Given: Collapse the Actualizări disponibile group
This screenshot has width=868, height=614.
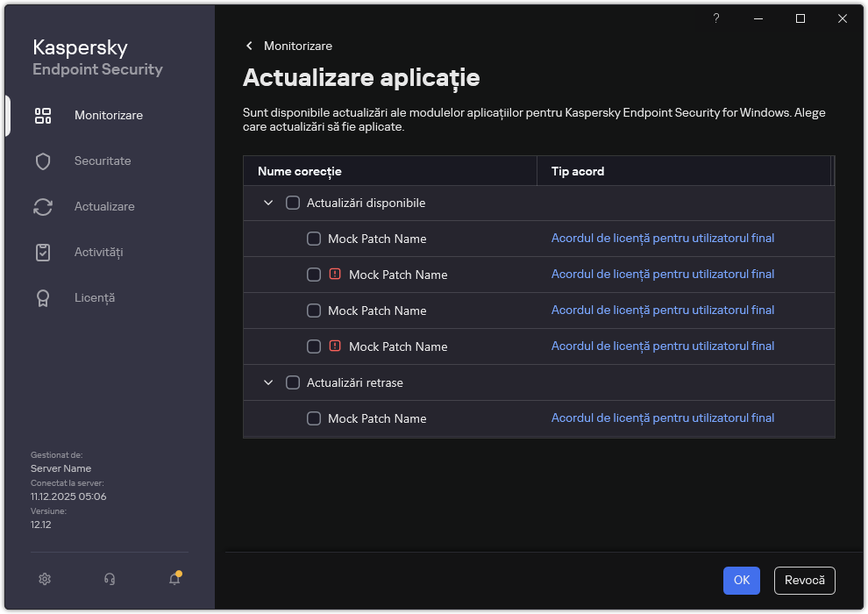Looking at the screenshot, I should [x=268, y=202].
